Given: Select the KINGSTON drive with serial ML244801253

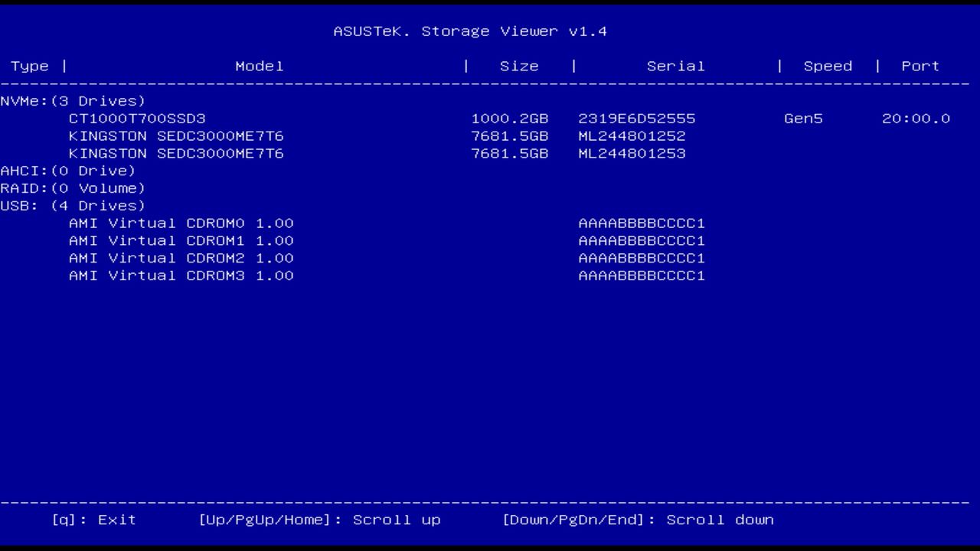Looking at the screenshot, I should [176, 153].
